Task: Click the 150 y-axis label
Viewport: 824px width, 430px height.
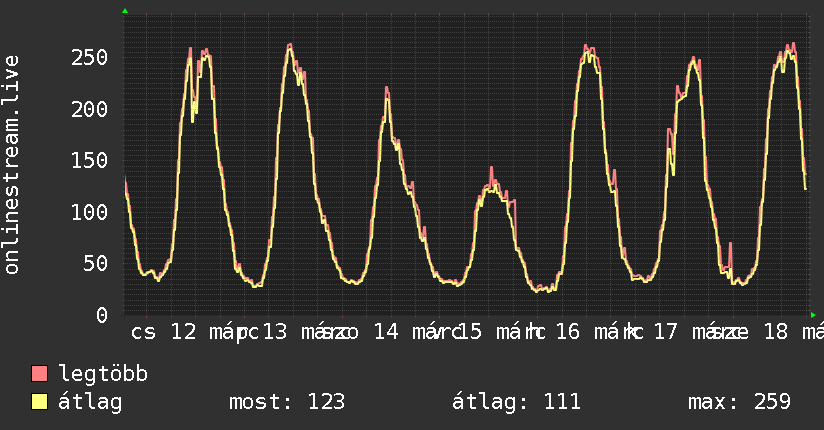Action: 89,161
